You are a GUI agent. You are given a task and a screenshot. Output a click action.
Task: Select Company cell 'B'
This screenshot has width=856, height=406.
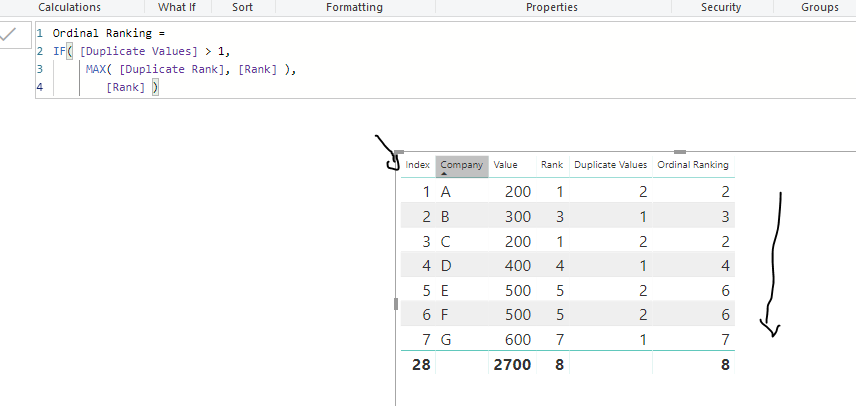445,217
